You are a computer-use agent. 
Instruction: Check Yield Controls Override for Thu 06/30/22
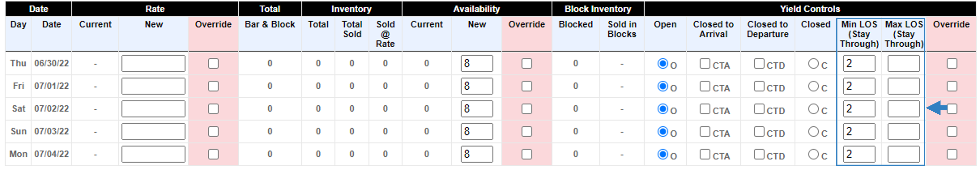click(x=952, y=63)
